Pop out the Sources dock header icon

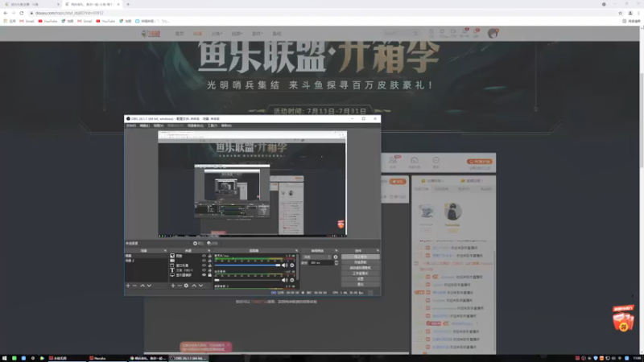pyautogui.click(x=209, y=250)
